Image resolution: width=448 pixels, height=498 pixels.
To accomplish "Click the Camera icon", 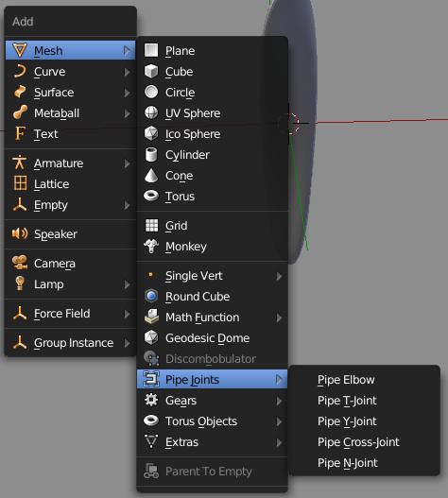I will (20, 263).
